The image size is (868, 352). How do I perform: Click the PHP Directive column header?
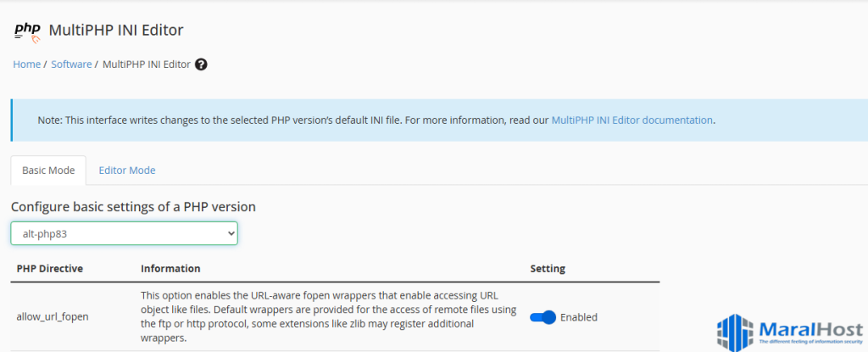tap(50, 268)
